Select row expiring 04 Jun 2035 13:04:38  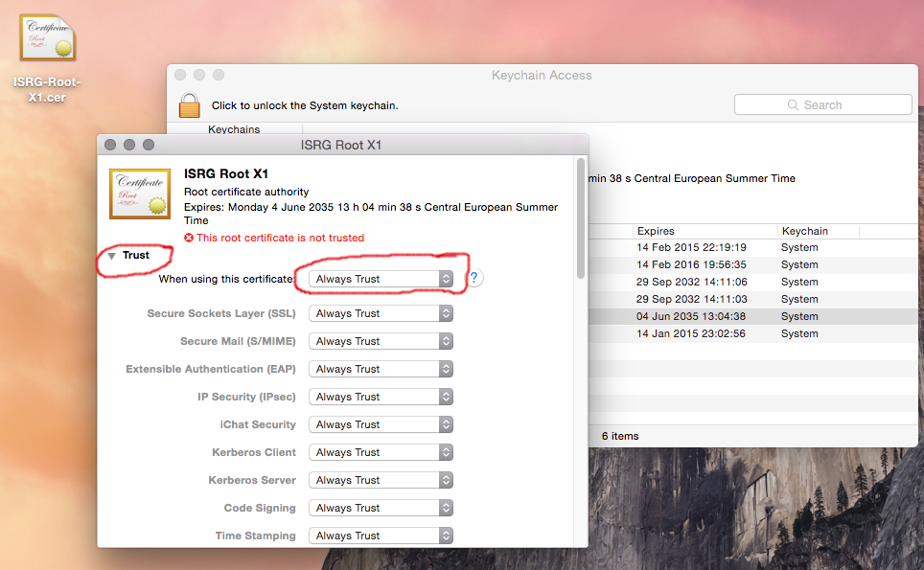(x=753, y=316)
